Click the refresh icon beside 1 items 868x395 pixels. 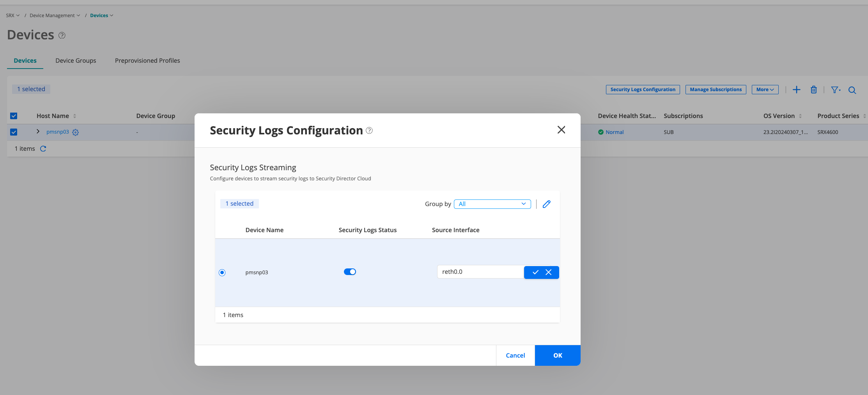(43, 149)
